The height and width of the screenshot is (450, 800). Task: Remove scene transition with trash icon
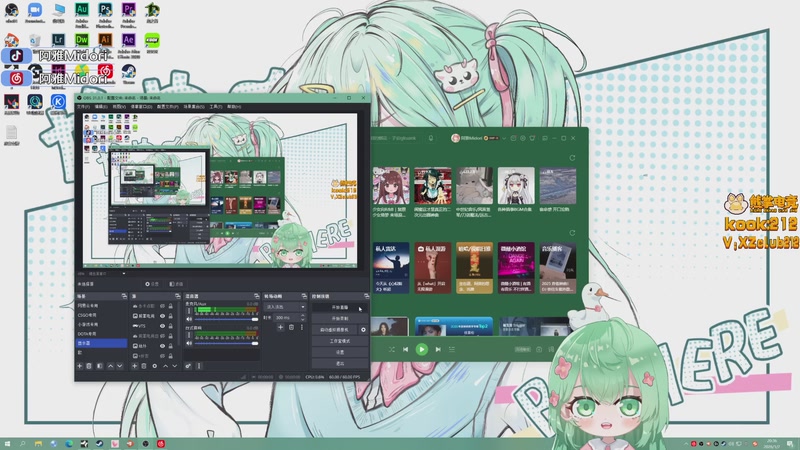tap(291, 328)
